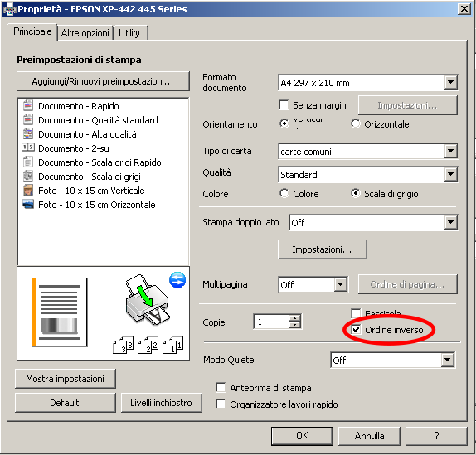Click the Documento - 2-su preset icon
476x455 pixels.
(x=28, y=148)
